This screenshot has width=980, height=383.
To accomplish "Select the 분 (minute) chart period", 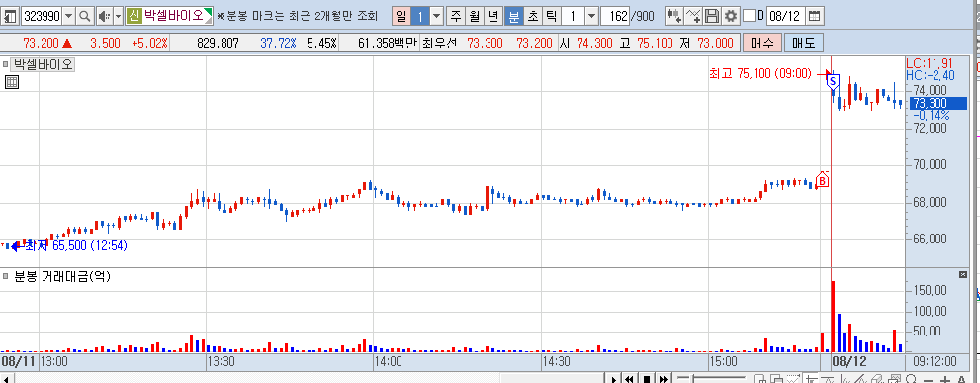I will click(513, 16).
